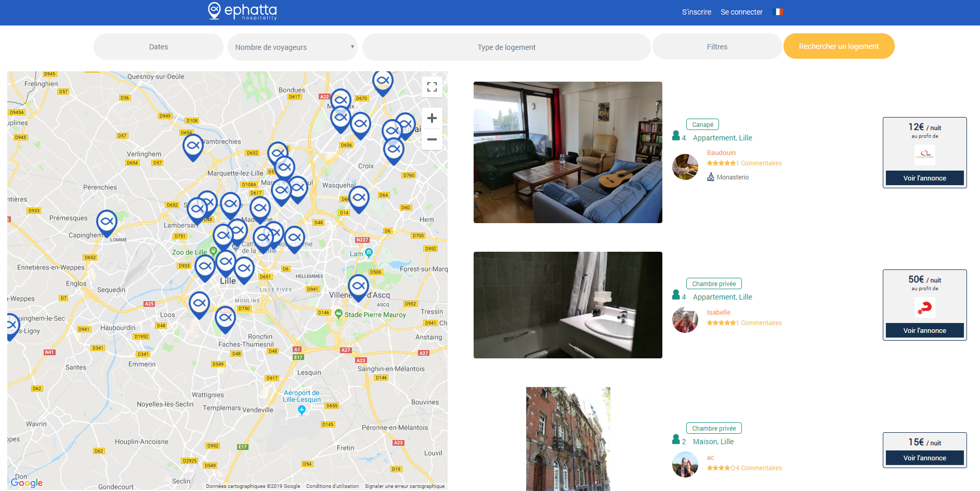Screen dimensions: 980x491
Task: Expand the Nombre de voyageurs dropdown
Action: (x=292, y=47)
